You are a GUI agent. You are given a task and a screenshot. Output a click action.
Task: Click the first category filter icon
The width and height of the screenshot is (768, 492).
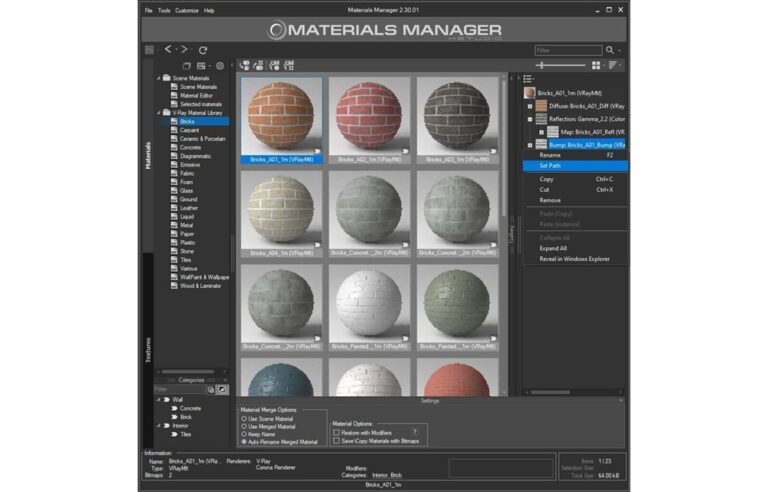211,390
